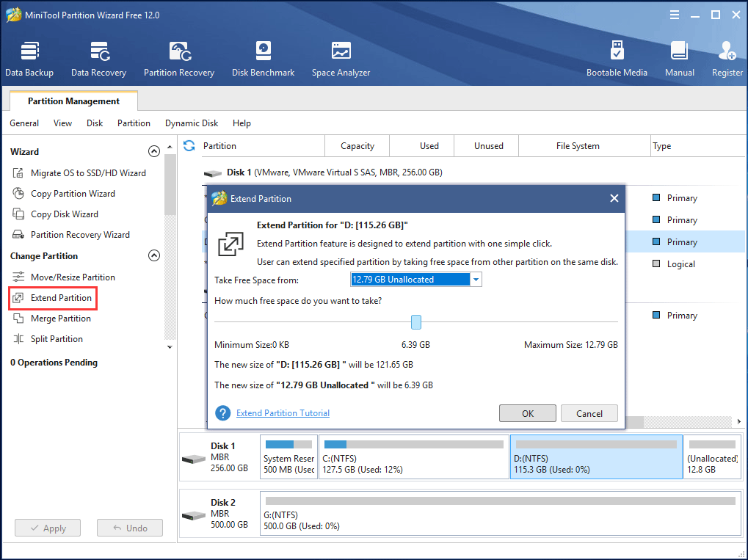748x560 pixels.
Task: Select C:(NTFS) partition in disk map
Action: (x=413, y=457)
